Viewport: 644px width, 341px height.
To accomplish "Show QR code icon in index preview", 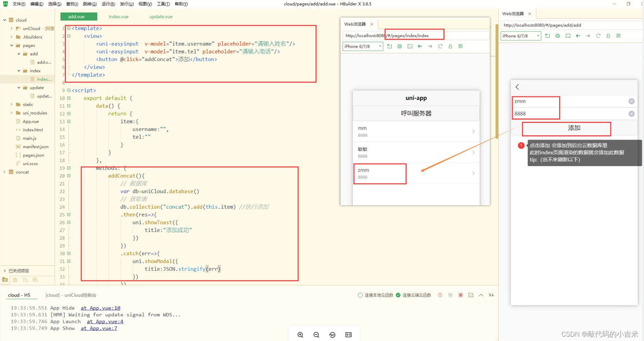I will pos(461,46).
